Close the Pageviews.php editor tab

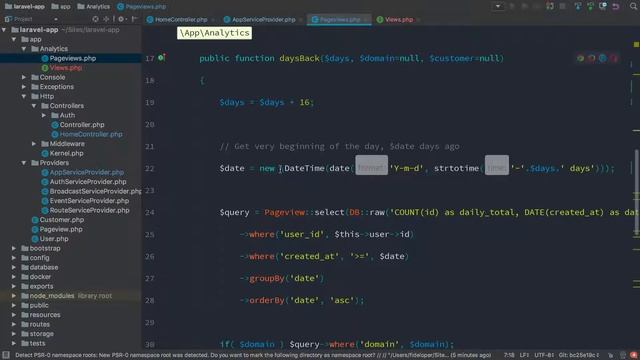366,20
